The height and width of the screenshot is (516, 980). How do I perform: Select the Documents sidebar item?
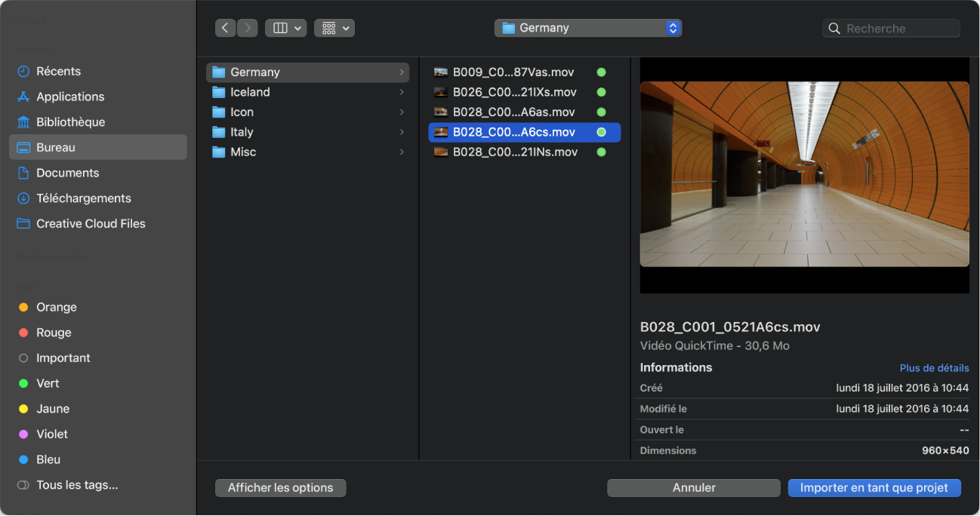pos(67,173)
